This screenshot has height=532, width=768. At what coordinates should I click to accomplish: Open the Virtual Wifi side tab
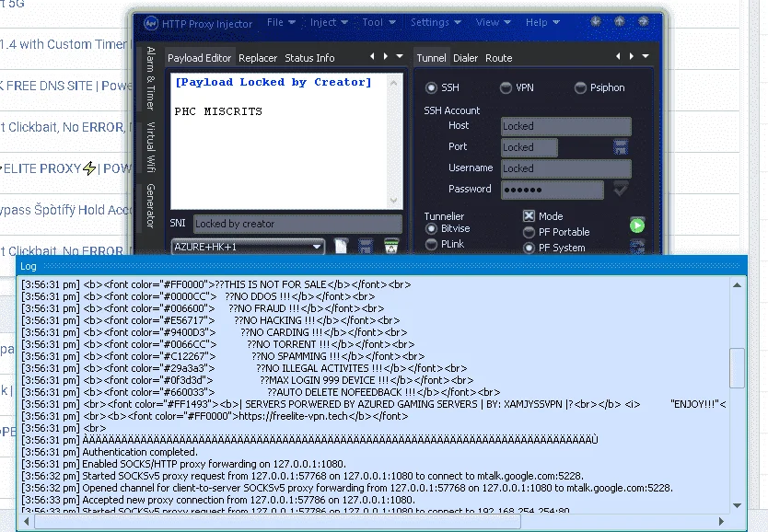(151, 147)
